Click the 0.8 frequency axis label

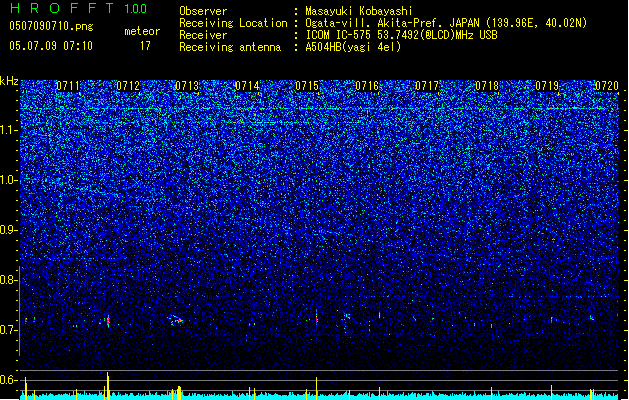click(8, 280)
